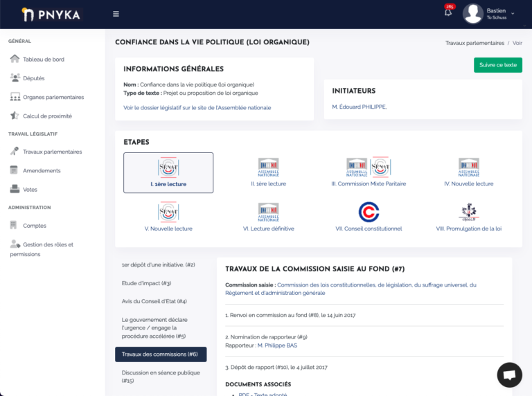Open Votes menu item
Viewport: 532px width, 396px height.
(30, 190)
